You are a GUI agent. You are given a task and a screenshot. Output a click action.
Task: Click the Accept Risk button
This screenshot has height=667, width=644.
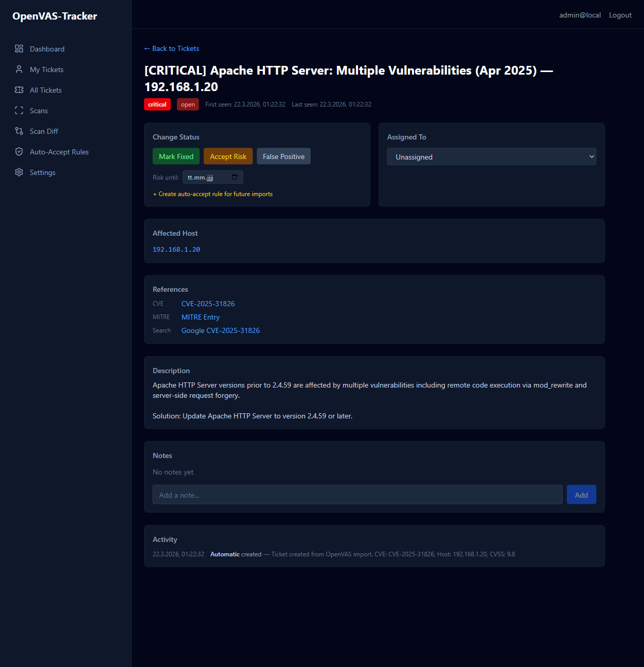tap(228, 156)
